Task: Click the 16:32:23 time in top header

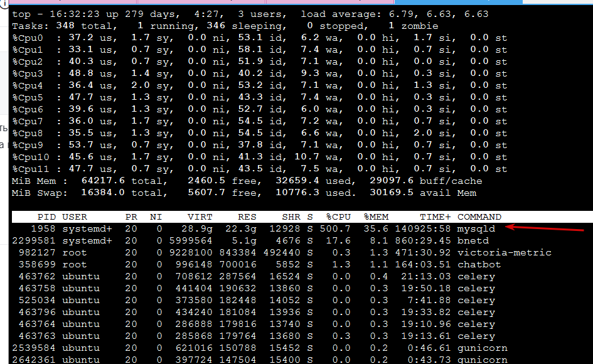Action: tap(75, 14)
